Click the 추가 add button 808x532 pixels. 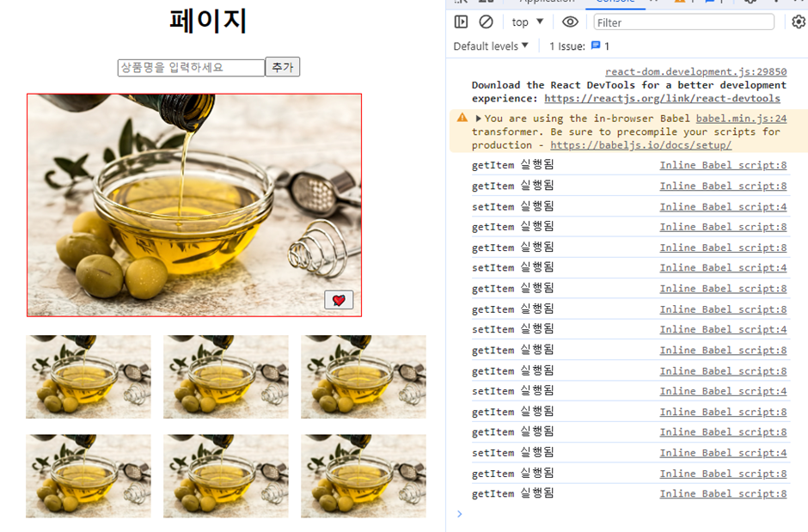283,67
